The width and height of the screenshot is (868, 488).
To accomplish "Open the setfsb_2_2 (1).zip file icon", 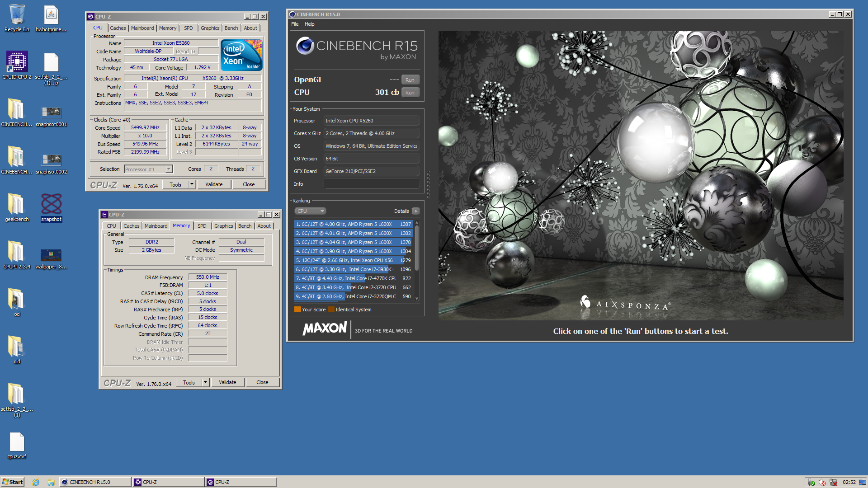I will click(51, 69).
